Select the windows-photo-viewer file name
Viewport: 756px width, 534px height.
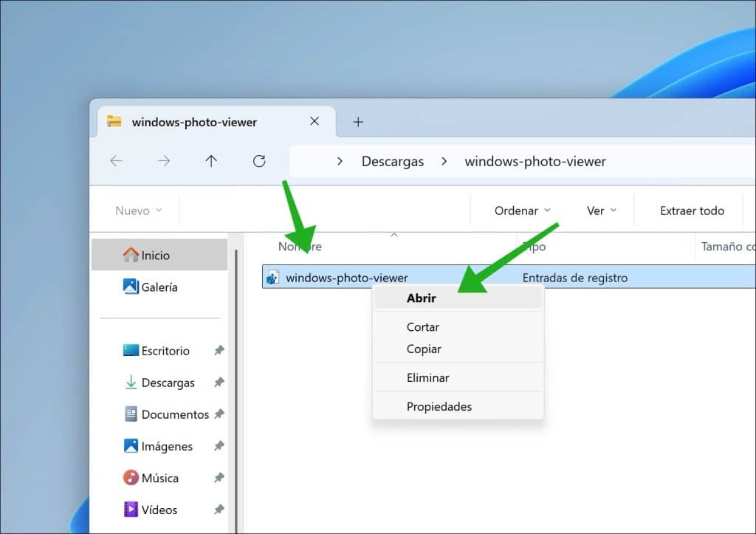pyautogui.click(x=347, y=278)
